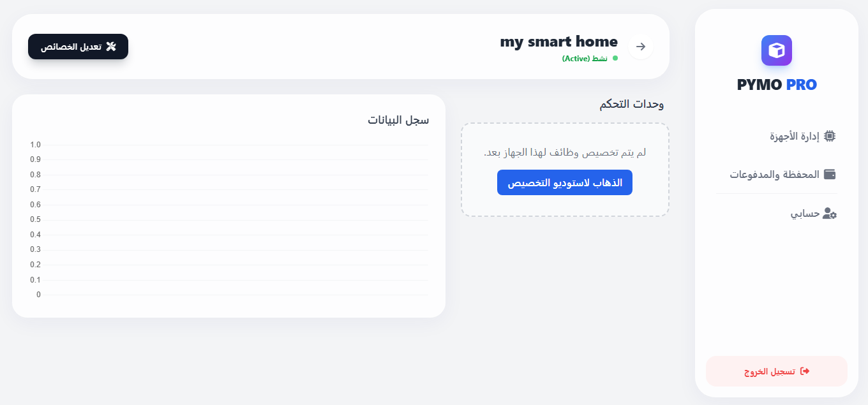
Task: Click the logout arrow icon
Action: coord(805,371)
